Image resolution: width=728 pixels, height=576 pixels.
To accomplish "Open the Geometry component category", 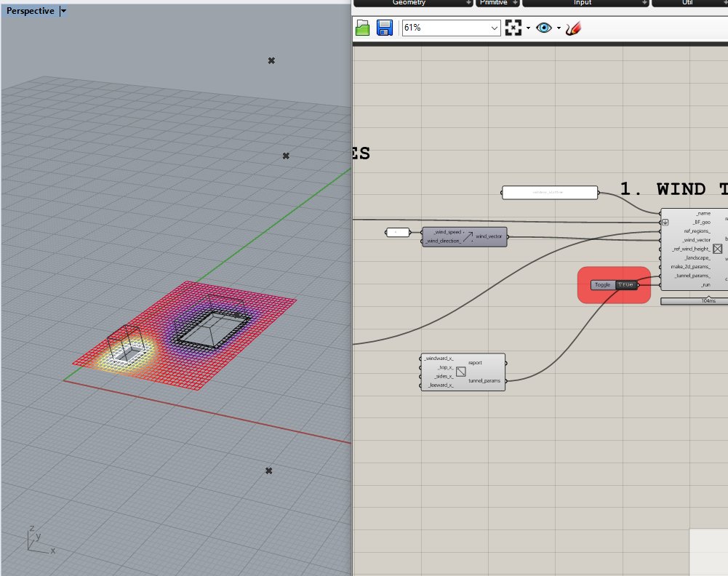I will [409, 3].
